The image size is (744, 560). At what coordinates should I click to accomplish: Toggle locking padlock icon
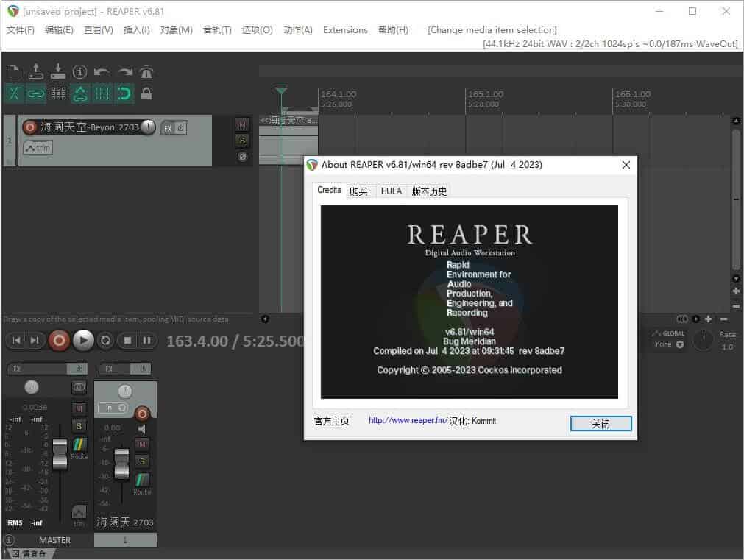pyautogui.click(x=146, y=93)
